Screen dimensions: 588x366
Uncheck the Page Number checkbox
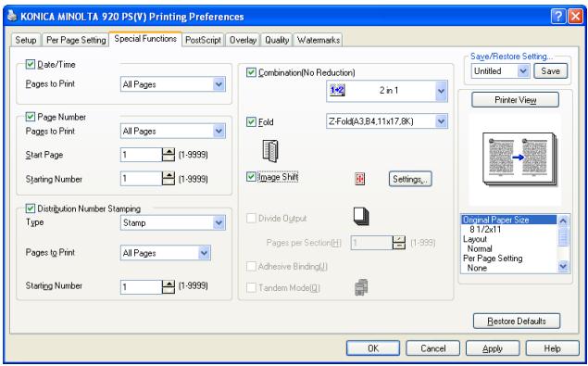point(31,117)
